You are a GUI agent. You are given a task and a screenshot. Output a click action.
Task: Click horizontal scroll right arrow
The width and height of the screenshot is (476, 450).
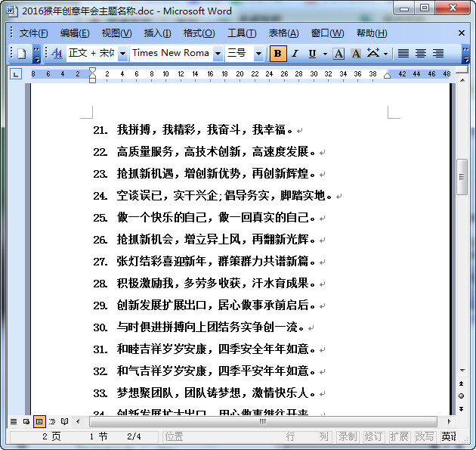449,421
